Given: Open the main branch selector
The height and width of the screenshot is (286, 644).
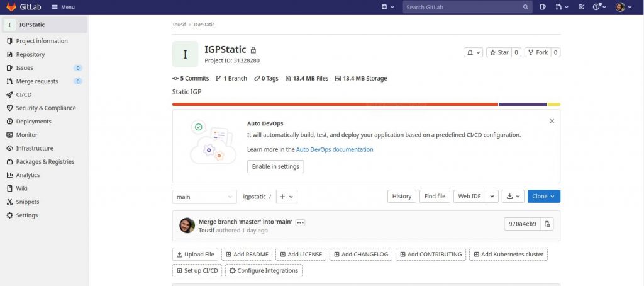Looking at the screenshot, I should pyautogui.click(x=204, y=197).
